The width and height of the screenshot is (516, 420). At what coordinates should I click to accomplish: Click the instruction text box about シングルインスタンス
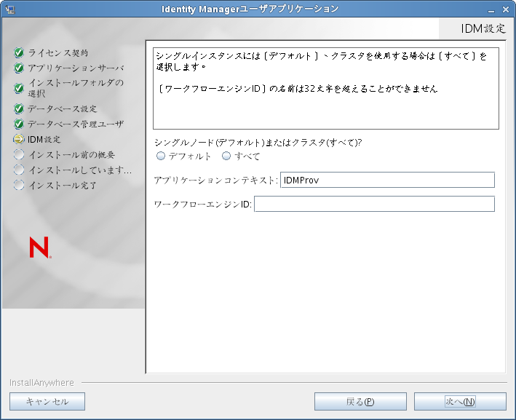point(326,88)
